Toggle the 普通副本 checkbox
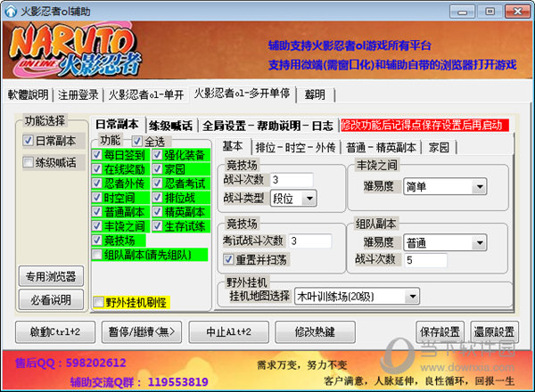Viewport: 535px width, 392px height. [x=97, y=212]
